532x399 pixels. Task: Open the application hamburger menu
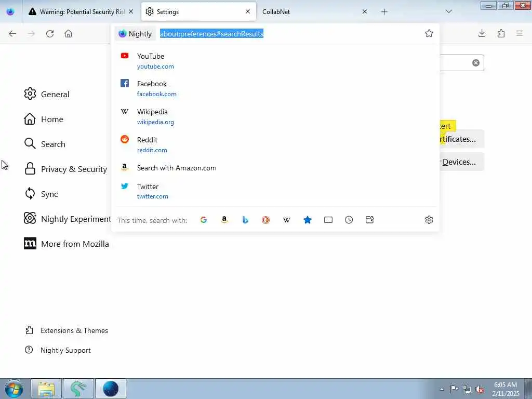[x=520, y=33]
